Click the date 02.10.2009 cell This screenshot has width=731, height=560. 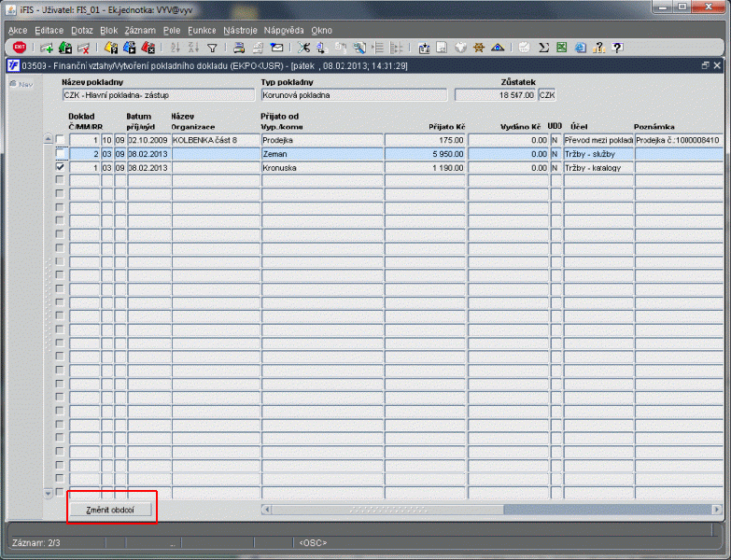[x=149, y=140]
